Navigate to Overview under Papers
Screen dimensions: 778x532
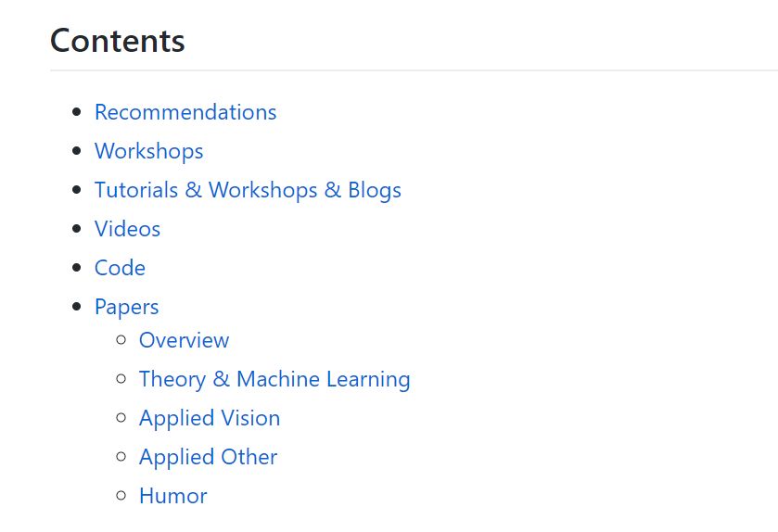[x=184, y=340]
